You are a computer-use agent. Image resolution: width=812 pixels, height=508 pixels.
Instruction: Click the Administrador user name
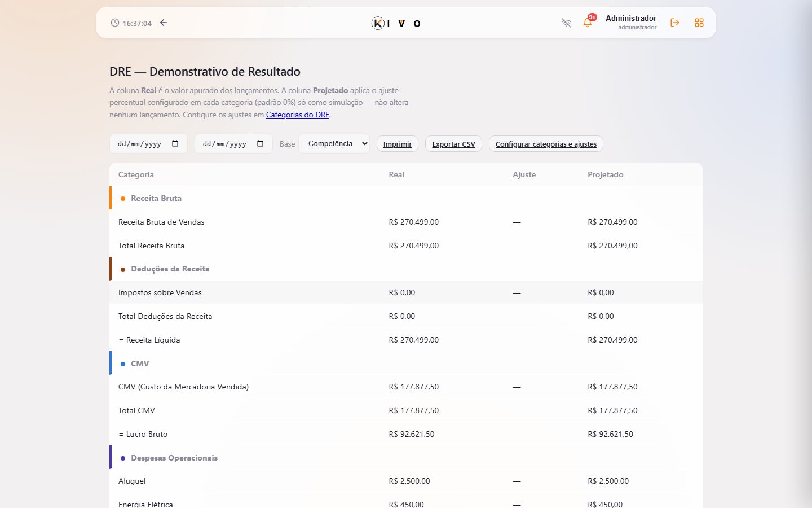point(631,18)
